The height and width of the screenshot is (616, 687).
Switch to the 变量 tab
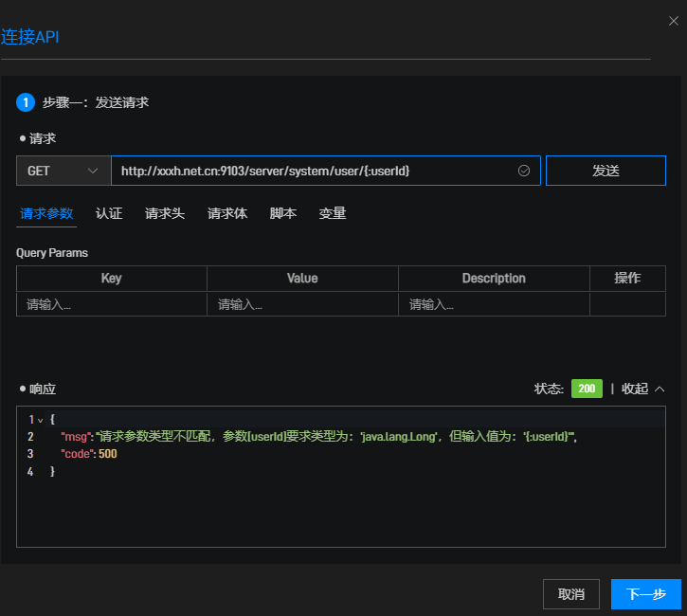(333, 213)
